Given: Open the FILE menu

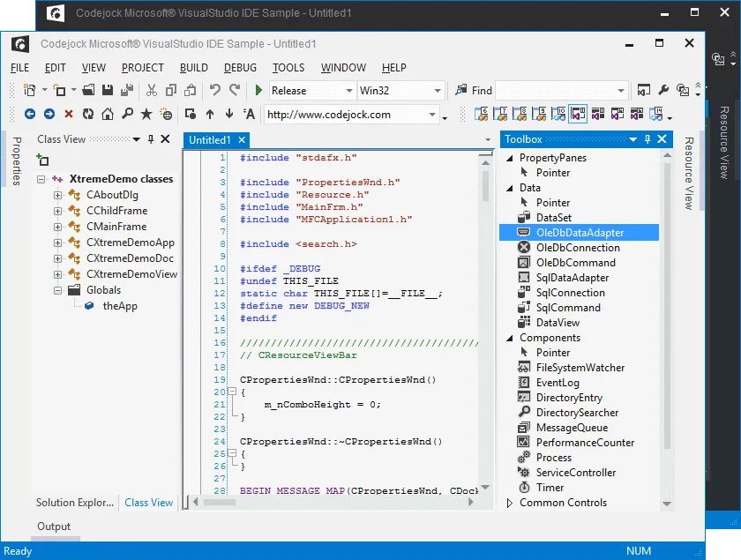Looking at the screenshot, I should point(19,68).
